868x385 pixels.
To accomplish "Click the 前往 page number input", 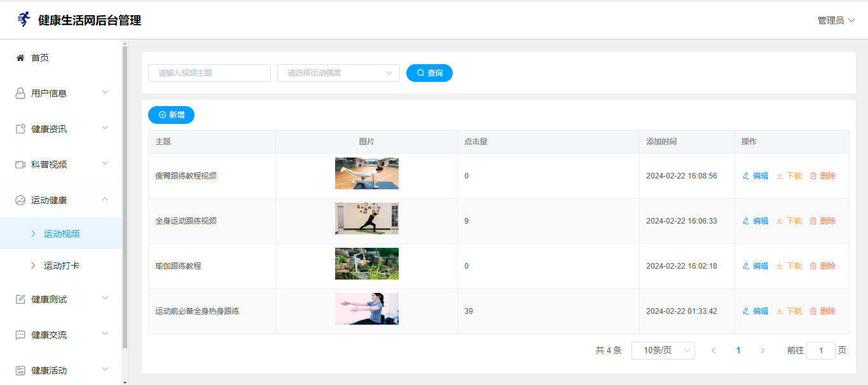I will click(821, 351).
